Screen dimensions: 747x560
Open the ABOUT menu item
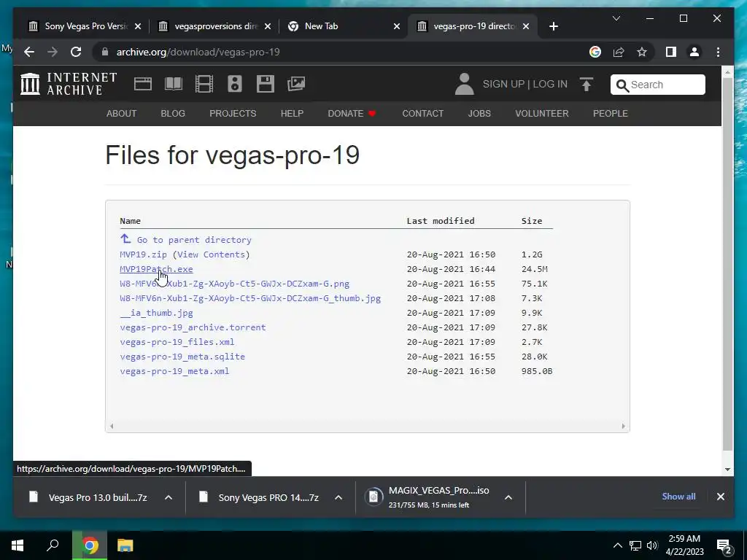[x=122, y=113]
